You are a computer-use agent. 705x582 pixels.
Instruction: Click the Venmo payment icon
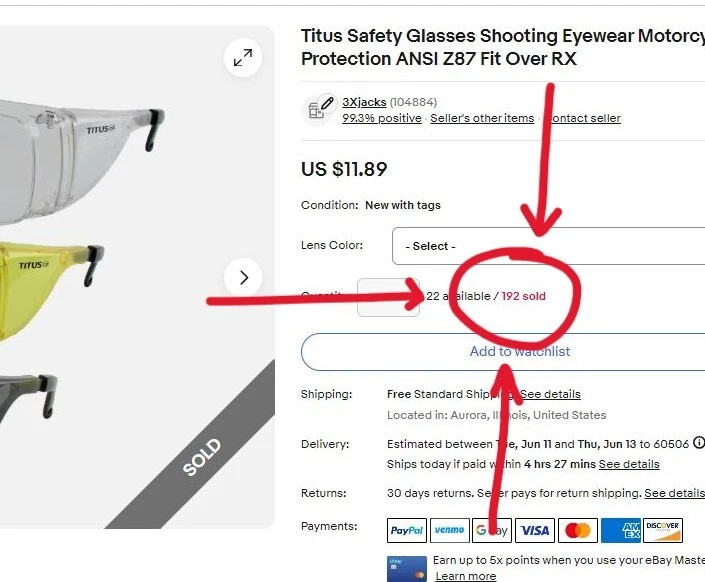click(x=449, y=530)
